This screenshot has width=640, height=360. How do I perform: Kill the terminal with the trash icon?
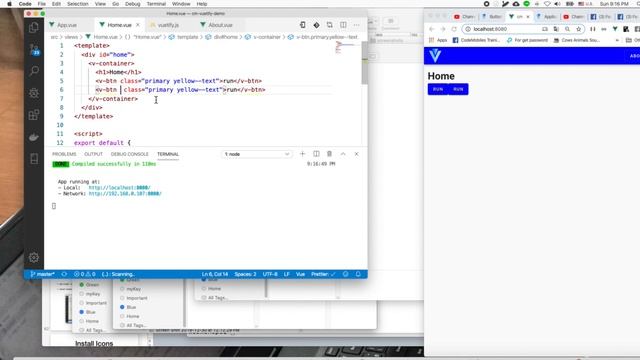click(329, 154)
